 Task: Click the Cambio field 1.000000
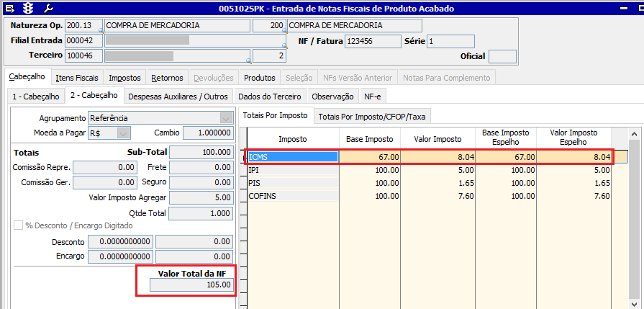208,133
